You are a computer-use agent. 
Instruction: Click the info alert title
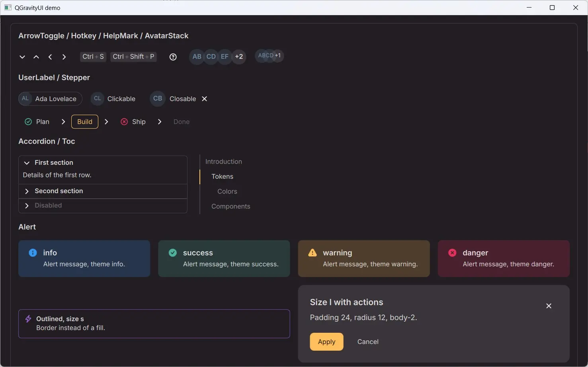(50, 253)
